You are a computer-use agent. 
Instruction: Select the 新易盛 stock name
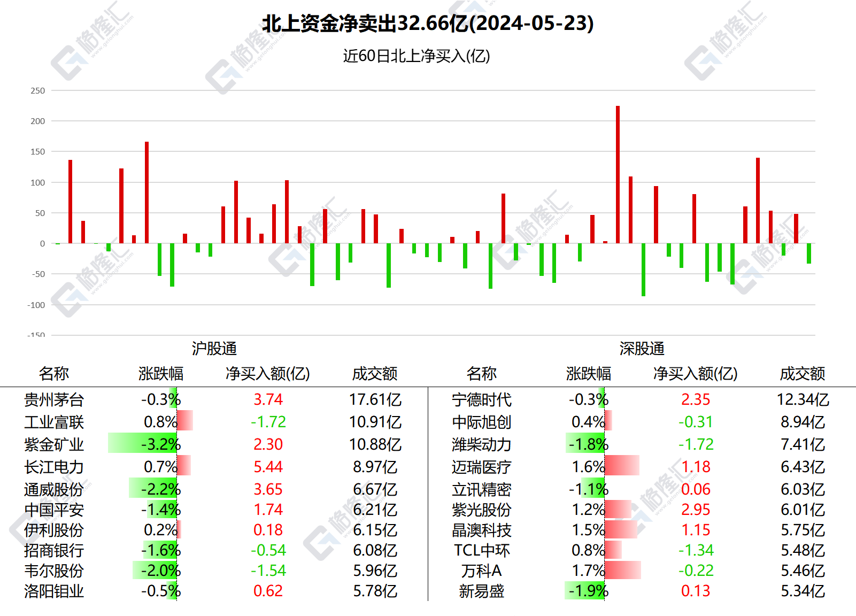[x=482, y=591]
